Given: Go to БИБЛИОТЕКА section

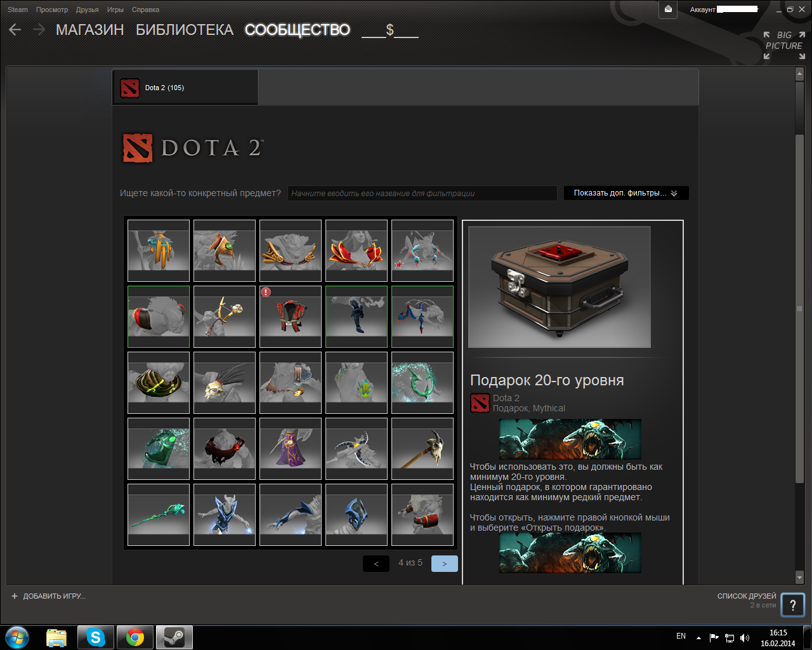Looking at the screenshot, I should pyautogui.click(x=185, y=30).
